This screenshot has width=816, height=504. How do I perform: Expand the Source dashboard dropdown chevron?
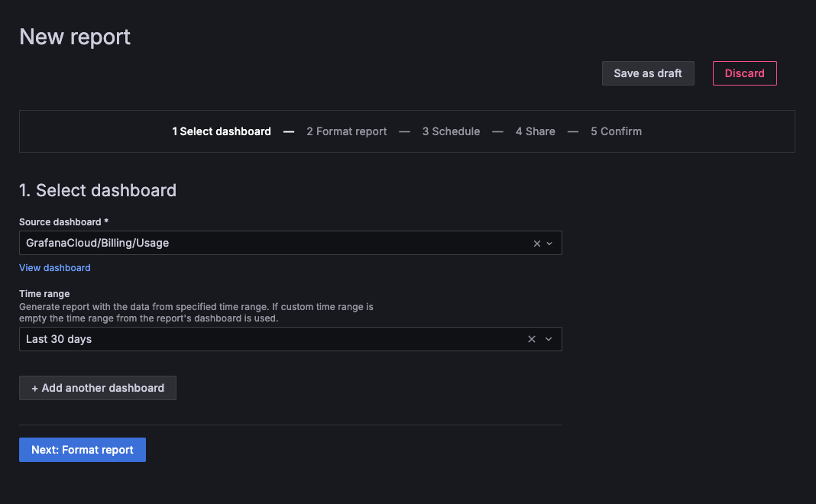[x=549, y=244]
